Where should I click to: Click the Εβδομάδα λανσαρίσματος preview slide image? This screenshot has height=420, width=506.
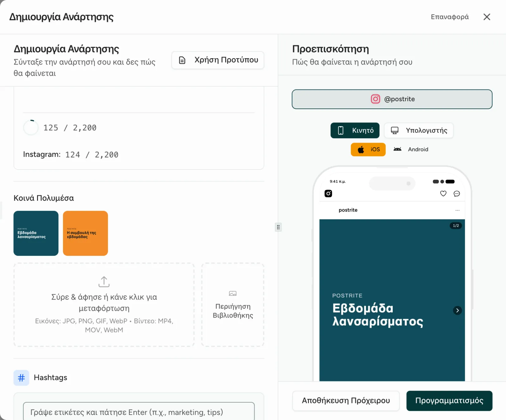[x=392, y=300]
